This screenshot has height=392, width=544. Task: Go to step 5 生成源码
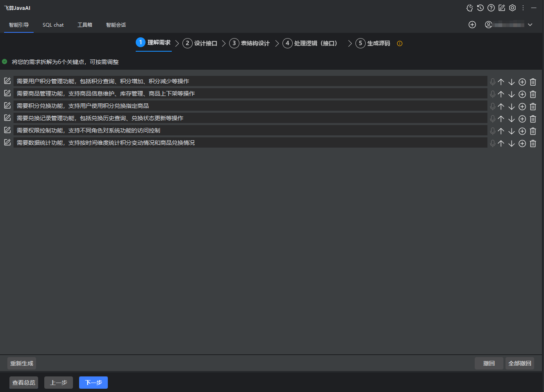[x=373, y=43]
